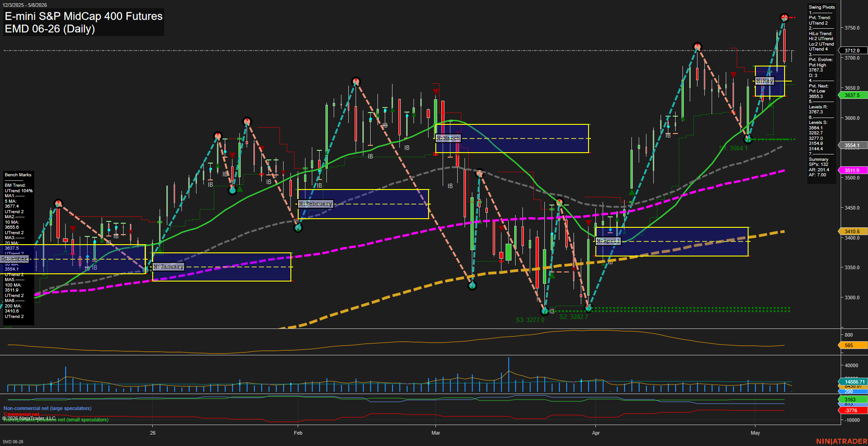Viewport: 868px width, 446px height.
Task: Select the swing low pivot circle above S2 label
Action: click(588, 308)
